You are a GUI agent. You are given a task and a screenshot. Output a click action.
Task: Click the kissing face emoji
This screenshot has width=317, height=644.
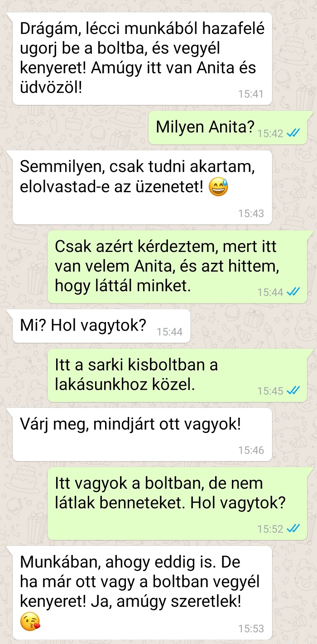30,621
